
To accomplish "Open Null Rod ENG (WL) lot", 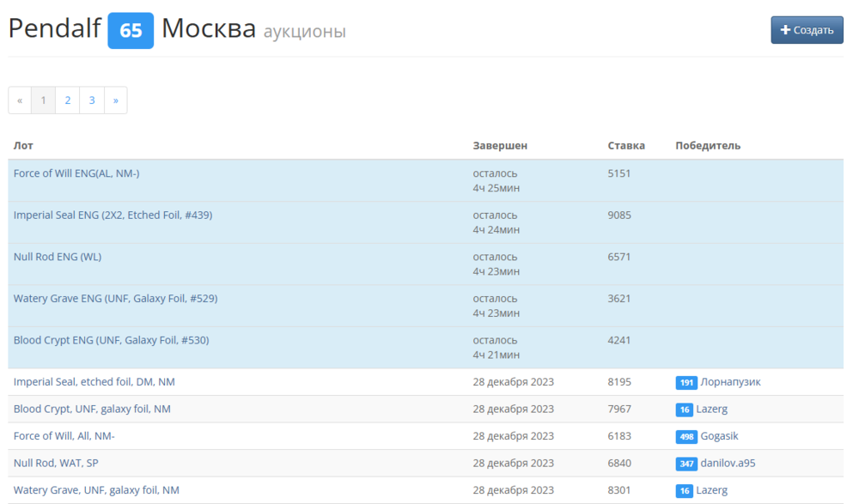I will click(x=58, y=257).
